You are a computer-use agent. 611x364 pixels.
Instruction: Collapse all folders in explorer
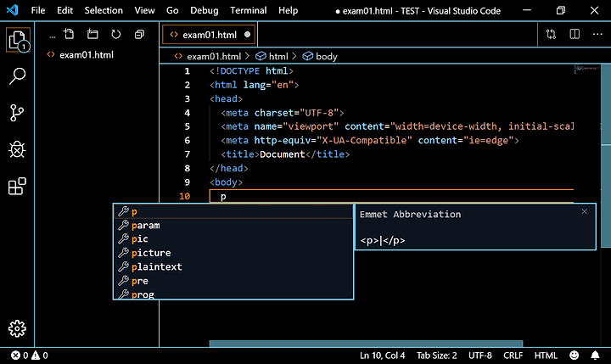[x=139, y=34]
